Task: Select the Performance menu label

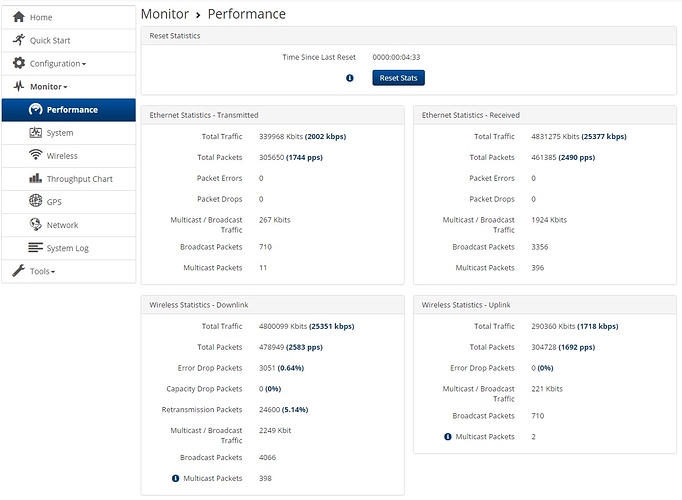Action: click(72, 110)
